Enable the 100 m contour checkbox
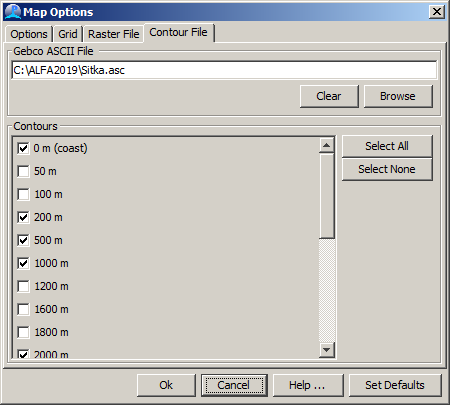The height and width of the screenshot is (405, 450). click(23, 194)
